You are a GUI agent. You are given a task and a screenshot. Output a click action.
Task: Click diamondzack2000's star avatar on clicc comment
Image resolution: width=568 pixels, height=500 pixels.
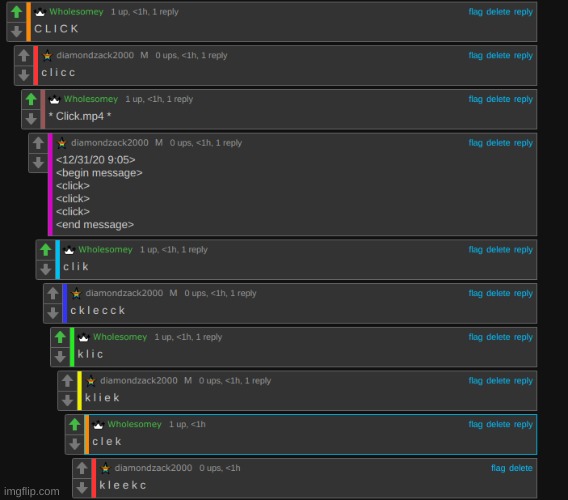point(47,55)
